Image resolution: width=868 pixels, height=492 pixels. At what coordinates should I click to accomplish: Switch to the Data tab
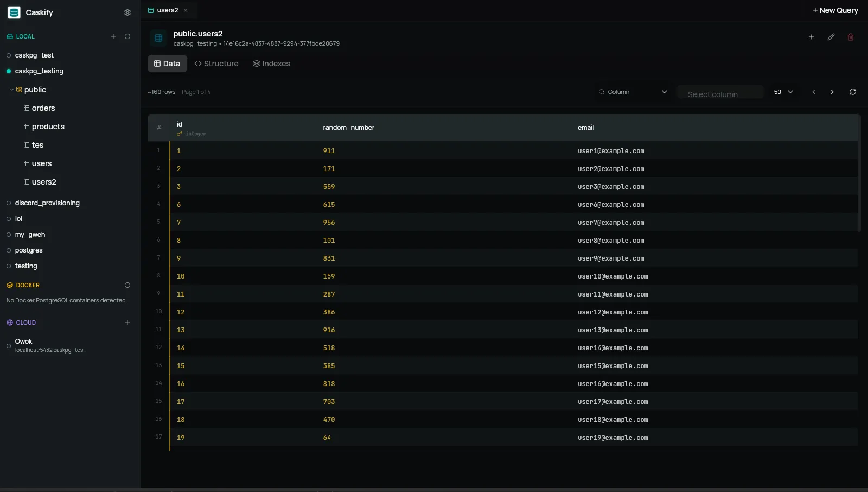[167, 64]
